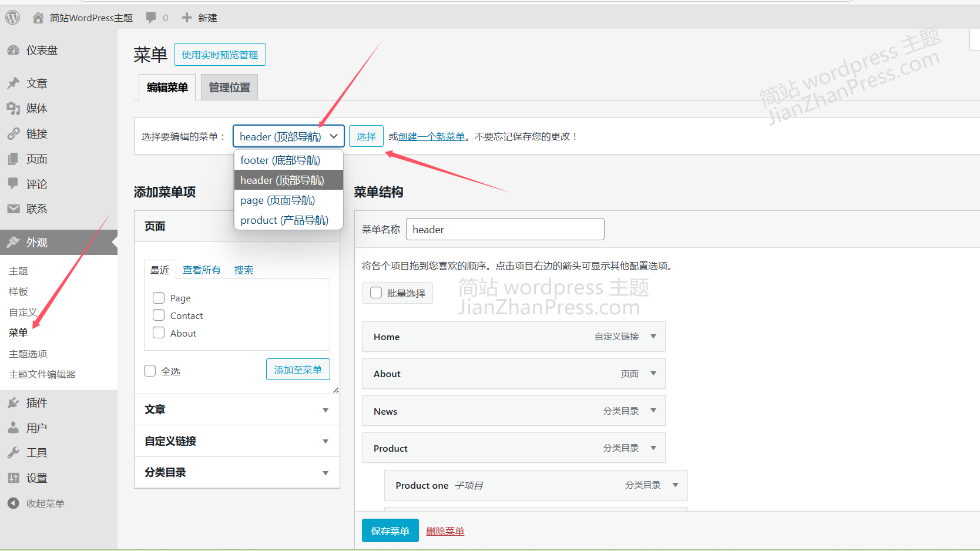This screenshot has height=551, width=980.
Task: Click the 删除菜单 delete link
Action: [x=445, y=531]
